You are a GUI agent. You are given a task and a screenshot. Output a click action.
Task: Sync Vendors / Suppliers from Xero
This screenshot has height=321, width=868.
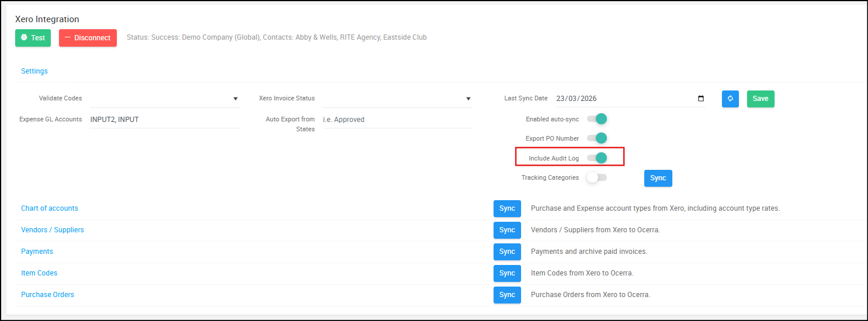click(507, 230)
